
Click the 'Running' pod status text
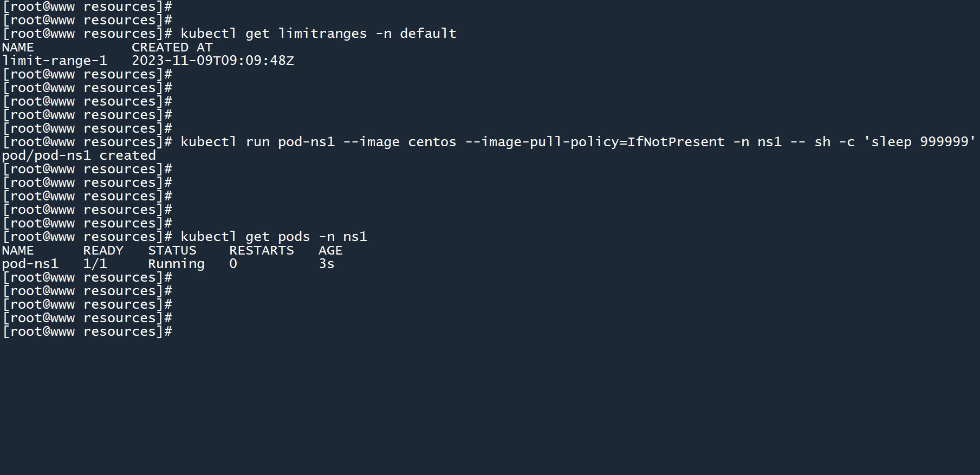177,264
